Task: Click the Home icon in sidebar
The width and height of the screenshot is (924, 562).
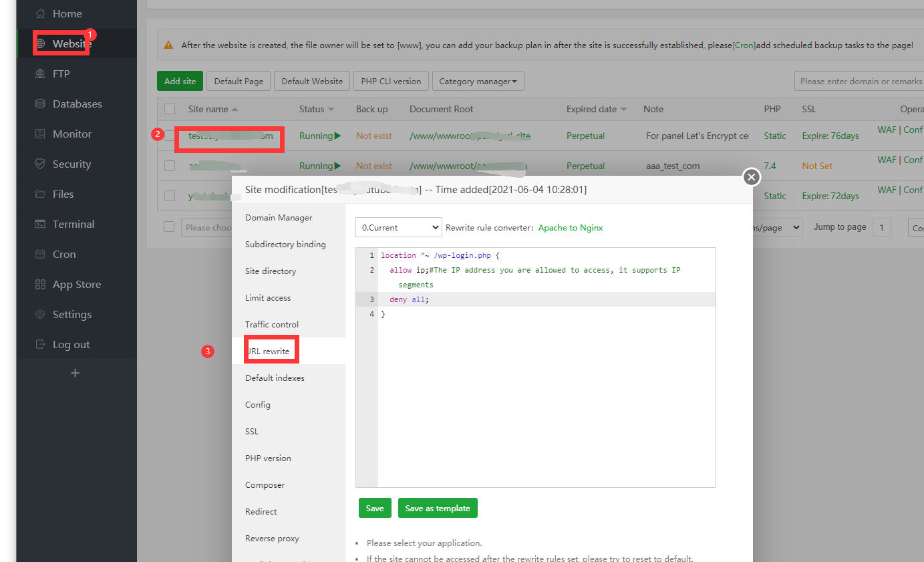Action: (41, 13)
